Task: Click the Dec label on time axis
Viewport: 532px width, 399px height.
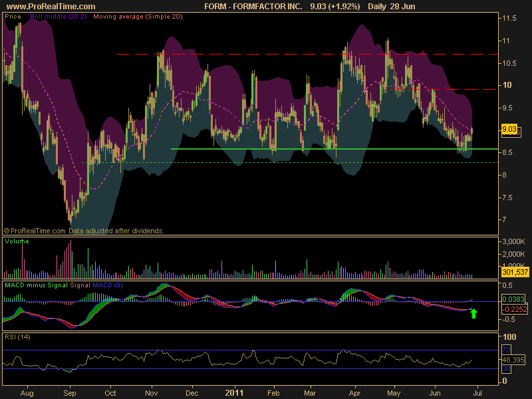Action: [192, 393]
